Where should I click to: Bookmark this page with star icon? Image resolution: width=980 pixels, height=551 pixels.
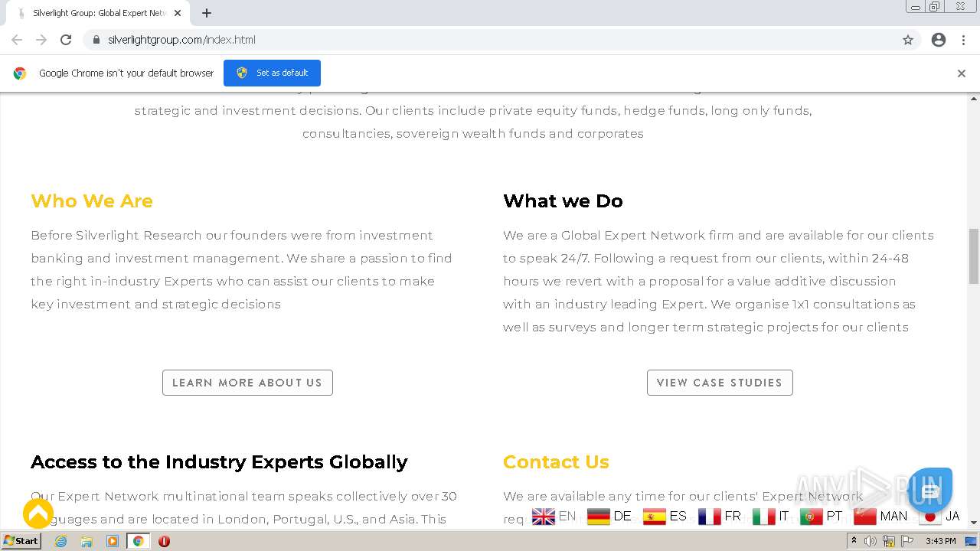908,40
